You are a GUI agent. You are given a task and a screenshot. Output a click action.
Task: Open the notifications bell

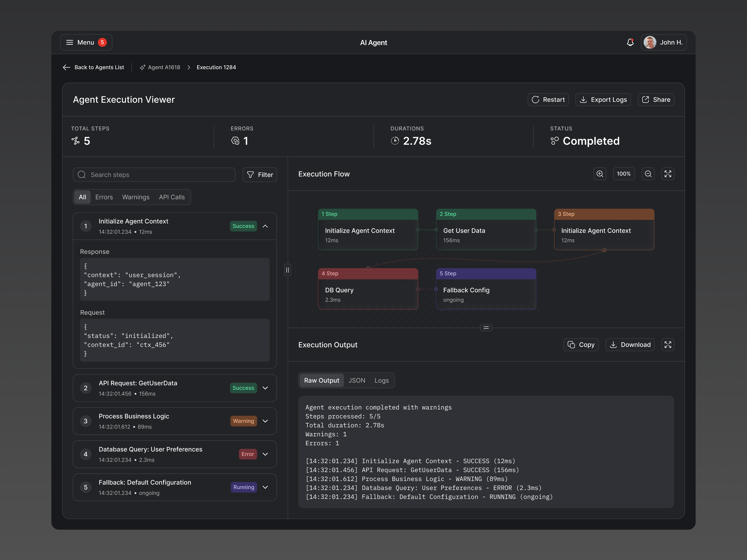pos(630,42)
